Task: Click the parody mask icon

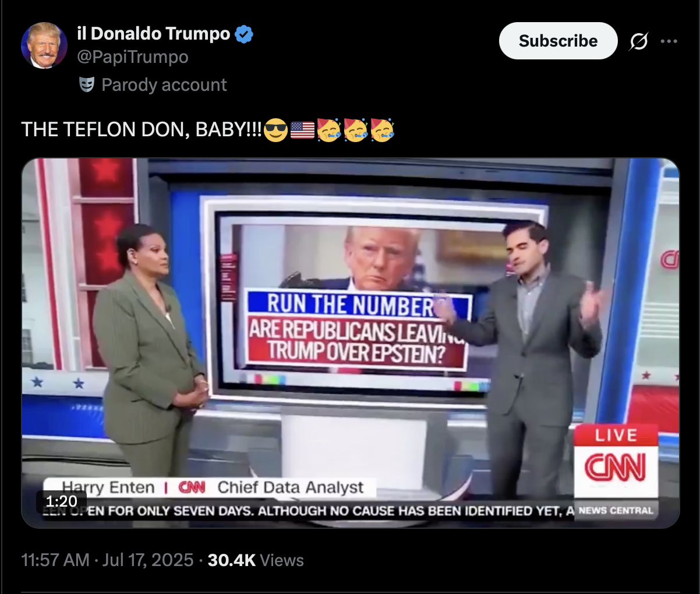Action: (x=86, y=85)
